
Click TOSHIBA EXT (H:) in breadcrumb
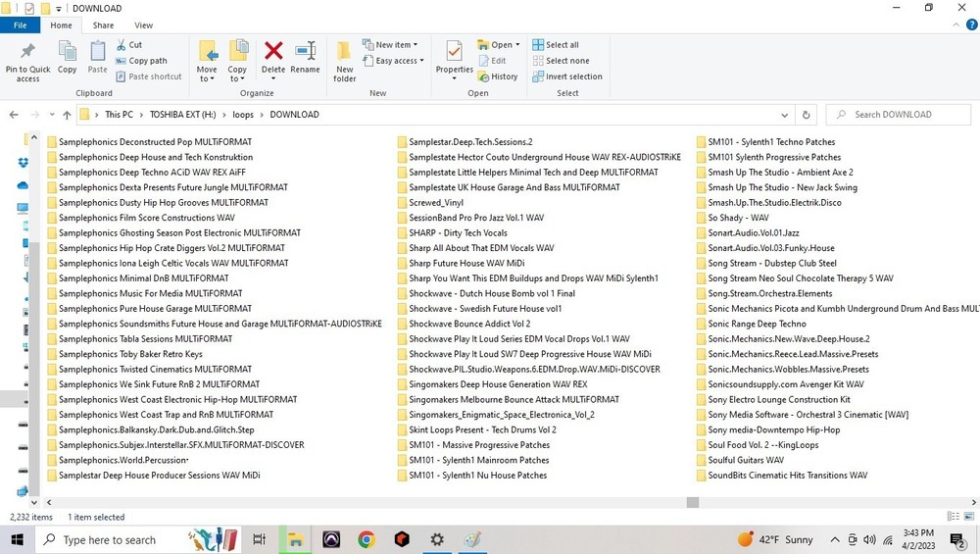(182, 115)
